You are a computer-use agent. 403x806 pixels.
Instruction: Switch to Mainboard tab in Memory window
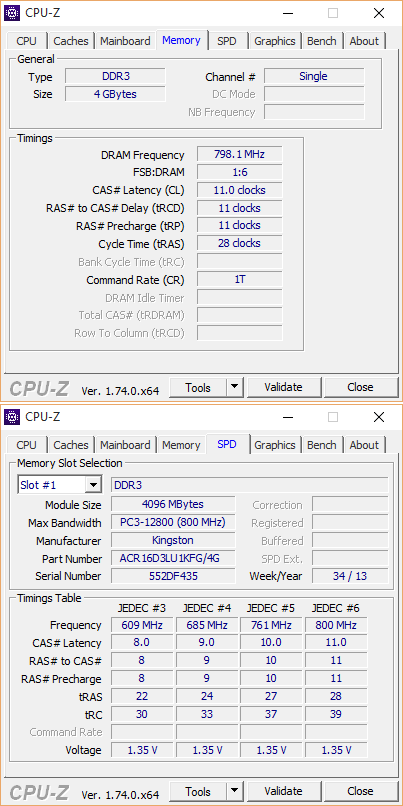125,41
